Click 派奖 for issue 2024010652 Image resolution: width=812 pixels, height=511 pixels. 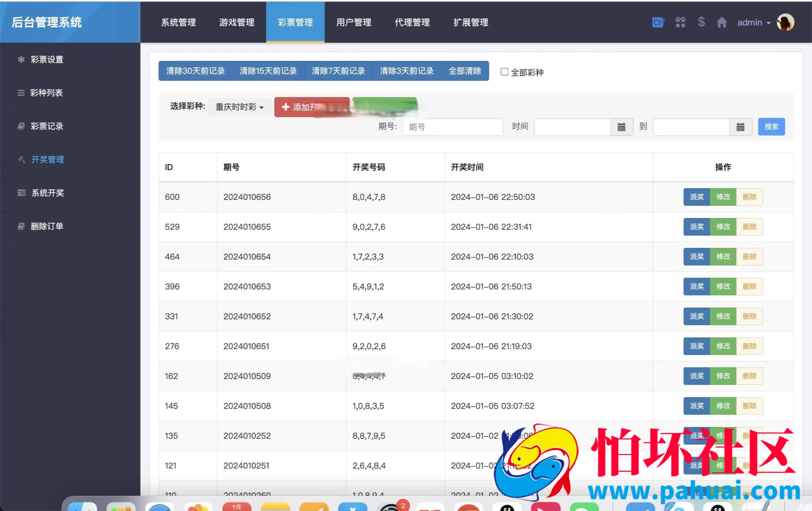click(x=697, y=316)
